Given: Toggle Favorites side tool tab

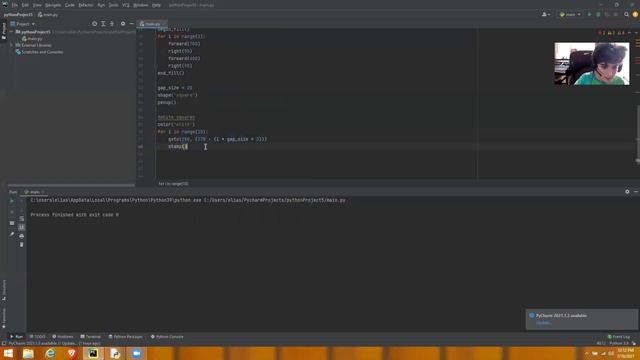Looking at the screenshot, I should (4, 318).
